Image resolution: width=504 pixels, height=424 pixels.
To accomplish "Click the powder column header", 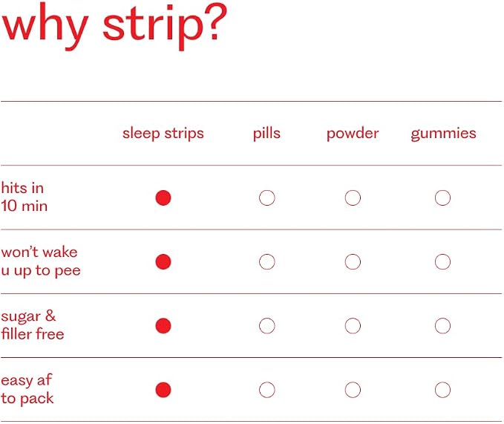I will coord(353,134).
